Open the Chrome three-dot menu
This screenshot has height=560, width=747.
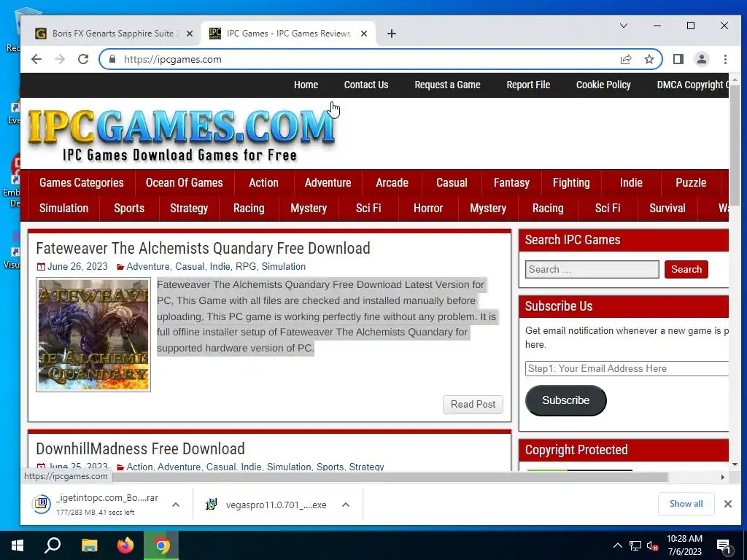tap(725, 59)
